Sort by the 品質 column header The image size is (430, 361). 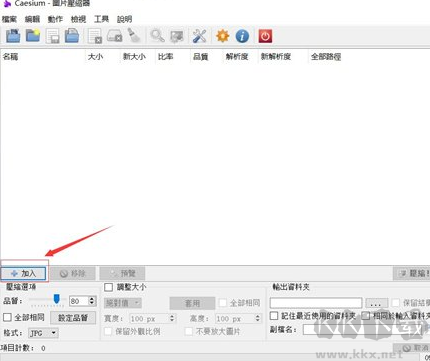click(200, 57)
